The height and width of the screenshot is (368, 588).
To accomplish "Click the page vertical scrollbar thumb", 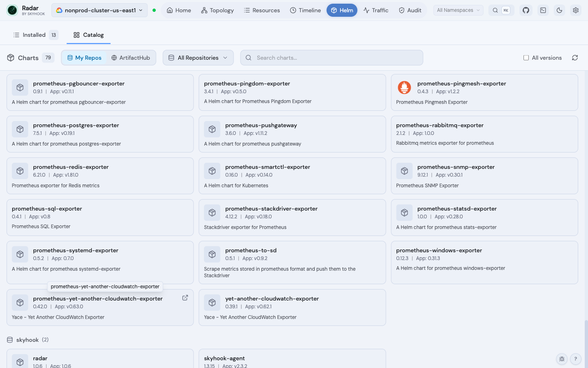I will (x=586, y=343).
